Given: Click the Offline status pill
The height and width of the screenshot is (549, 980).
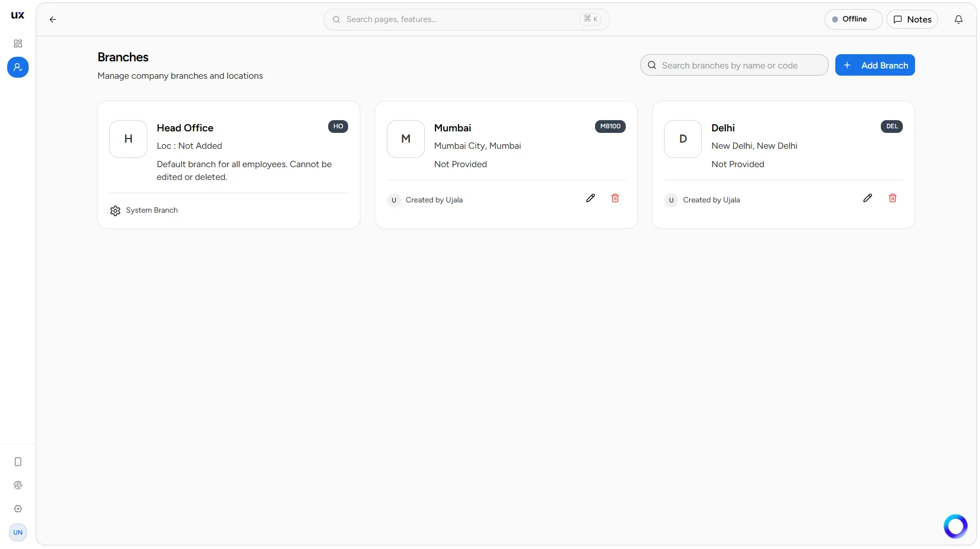Looking at the screenshot, I should (x=853, y=19).
